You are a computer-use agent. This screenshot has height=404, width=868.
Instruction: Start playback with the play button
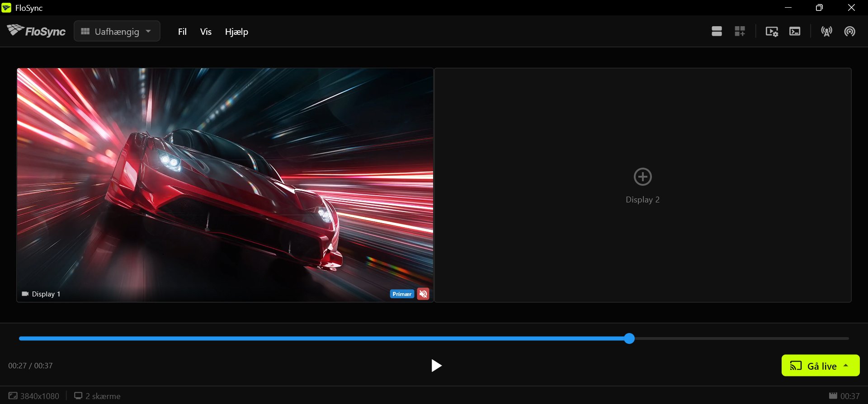[436, 366]
